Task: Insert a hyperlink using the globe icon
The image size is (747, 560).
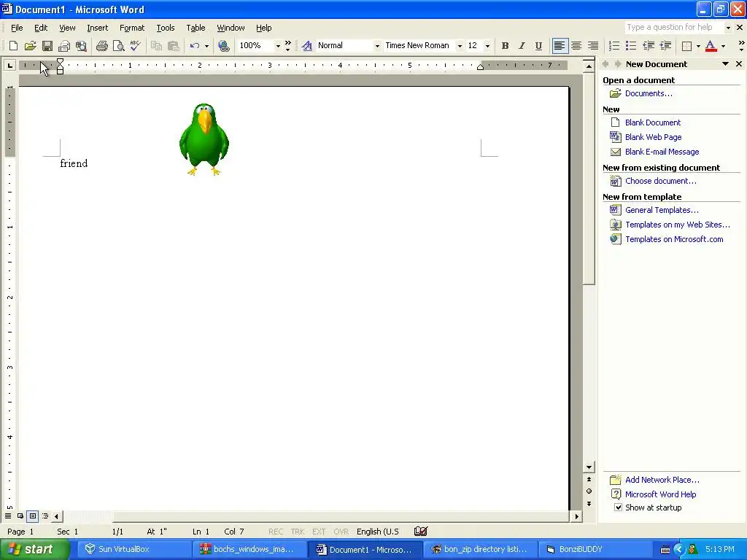Action: pos(223,46)
